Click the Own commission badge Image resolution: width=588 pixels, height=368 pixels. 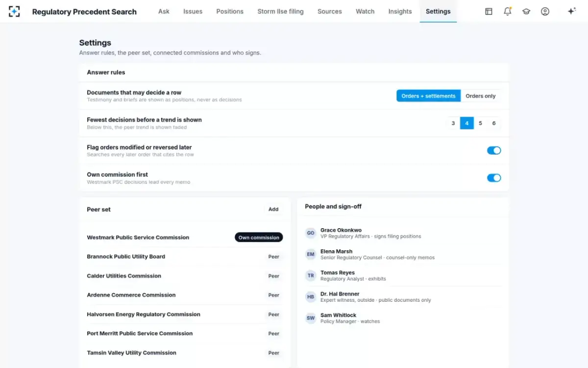(x=259, y=237)
